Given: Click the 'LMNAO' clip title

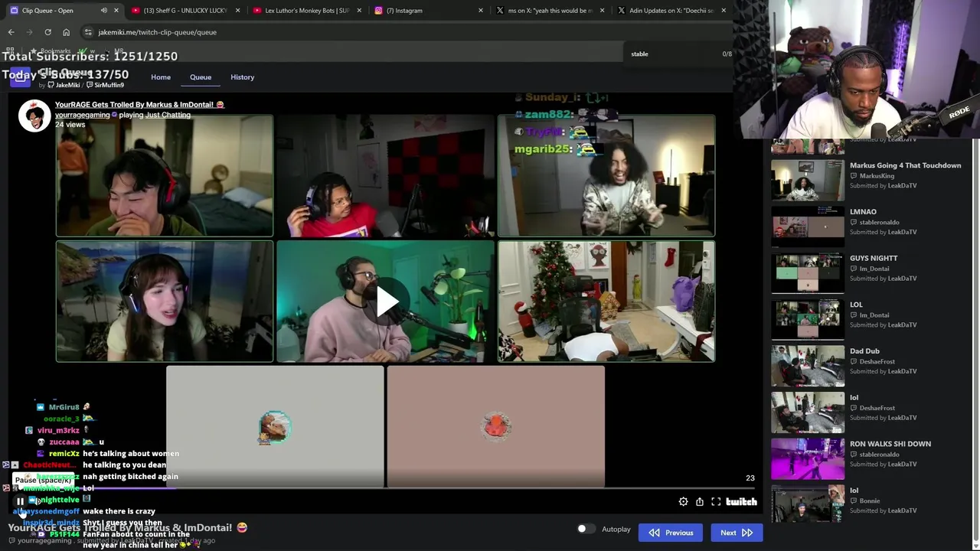Looking at the screenshot, I should (863, 212).
